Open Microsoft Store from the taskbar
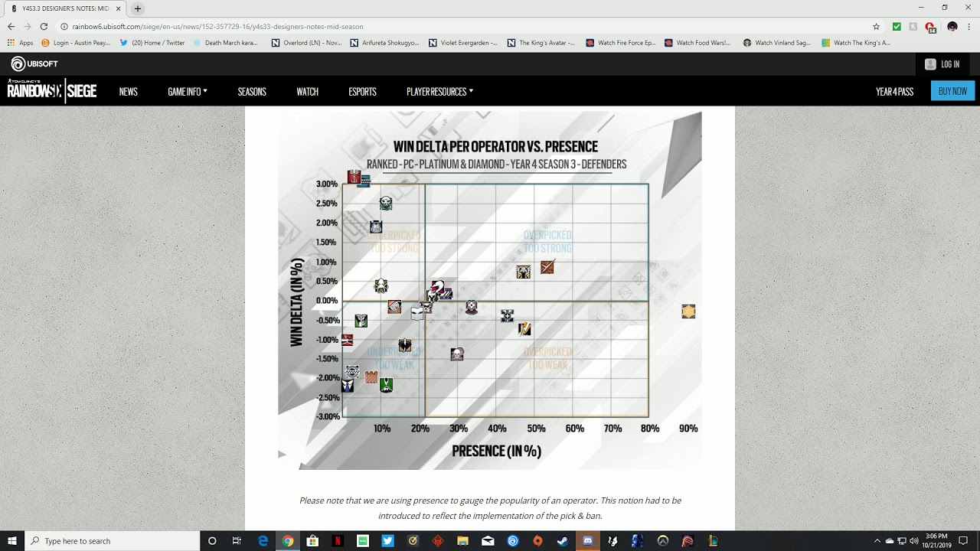Image resolution: width=980 pixels, height=551 pixels. pos(312,541)
